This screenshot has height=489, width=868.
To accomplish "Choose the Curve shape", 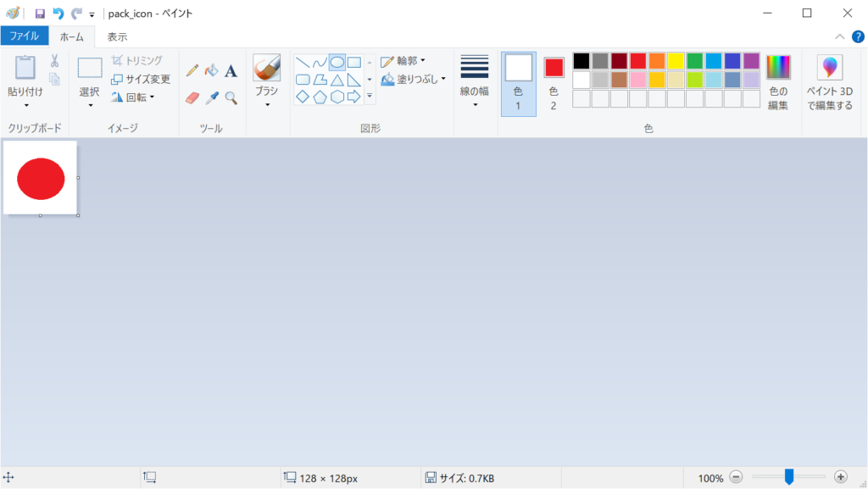I will click(x=320, y=62).
